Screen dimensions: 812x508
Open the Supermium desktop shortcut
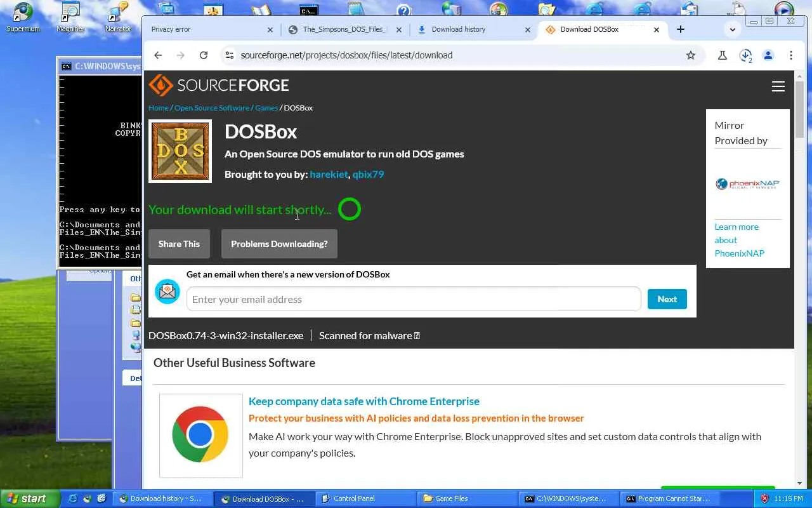tap(23, 17)
